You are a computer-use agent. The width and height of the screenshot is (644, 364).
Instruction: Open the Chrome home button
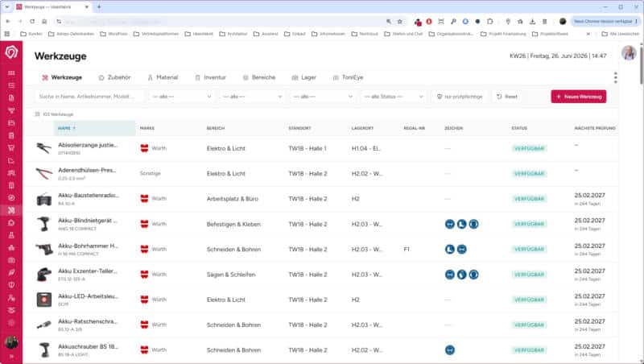(x=44, y=22)
